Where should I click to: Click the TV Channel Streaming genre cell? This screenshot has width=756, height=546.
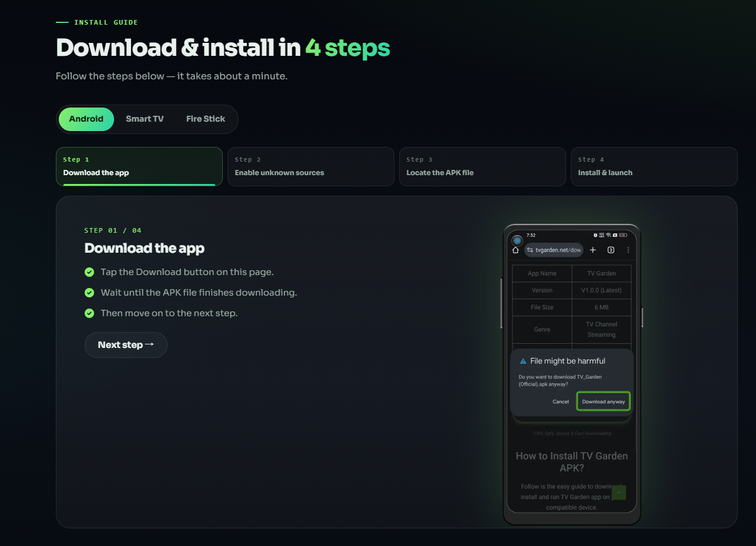[601, 330]
